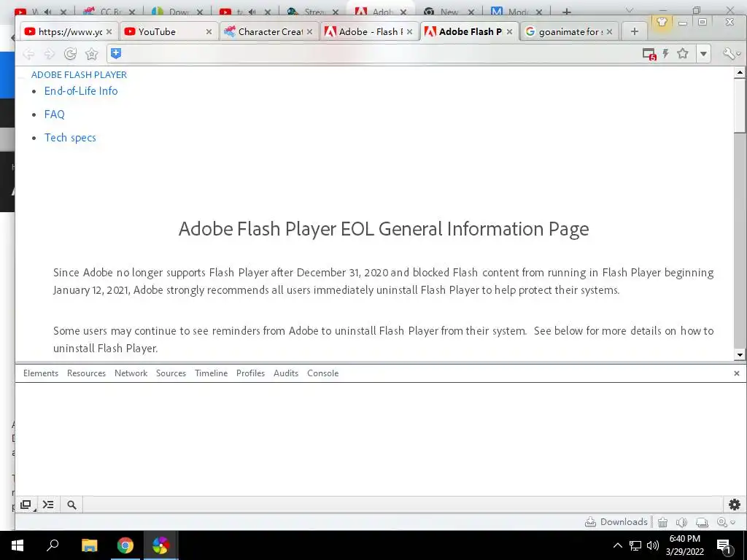Open Windows taskbar search
This screenshot has height=560, width=747.
click(x=53, y=545)
